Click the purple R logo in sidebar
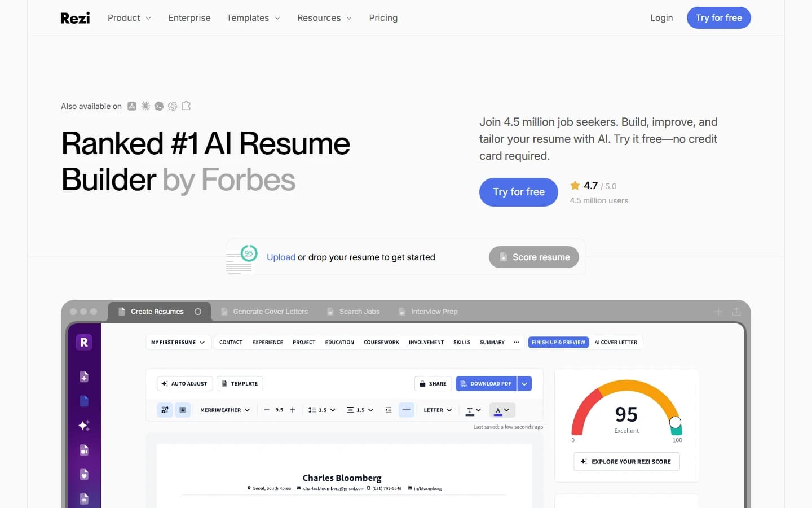 [x=84, y=342]
